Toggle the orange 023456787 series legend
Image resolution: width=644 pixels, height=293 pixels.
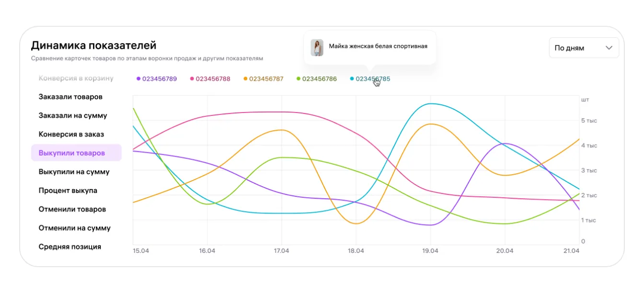pos(263,79)
